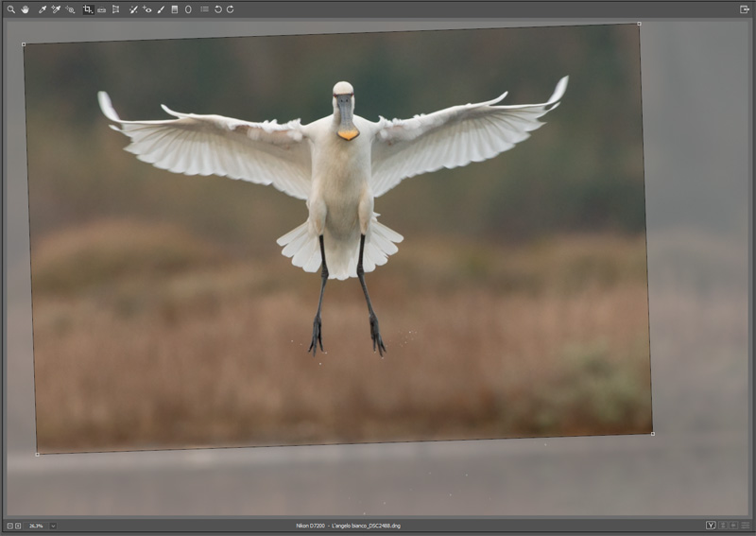Viewport: 756px width, 536px height.
Task: Open the zoom level dropdown
Action: coord(53,526)
